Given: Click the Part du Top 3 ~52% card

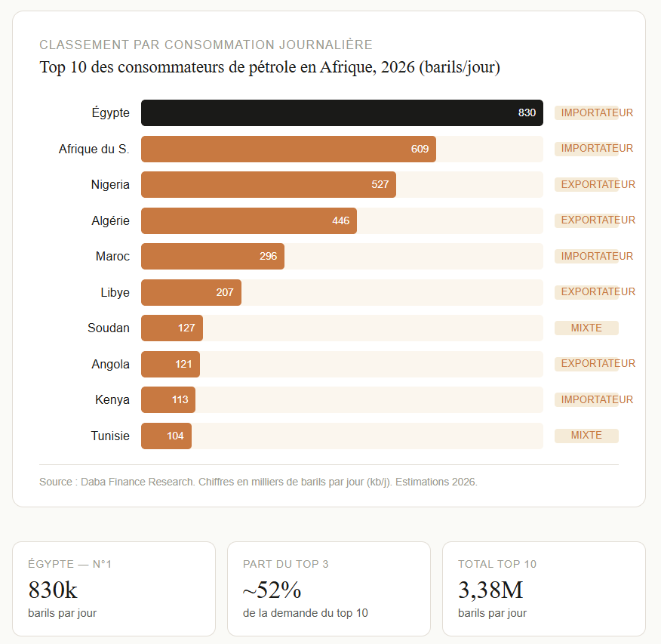Looking at the screenshot, I should 329,589.
